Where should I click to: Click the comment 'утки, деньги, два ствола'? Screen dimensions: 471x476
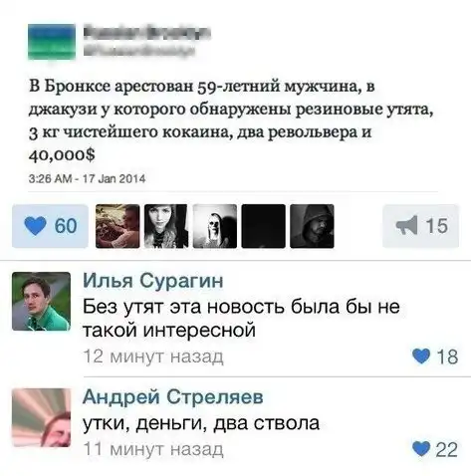point(201,423)
